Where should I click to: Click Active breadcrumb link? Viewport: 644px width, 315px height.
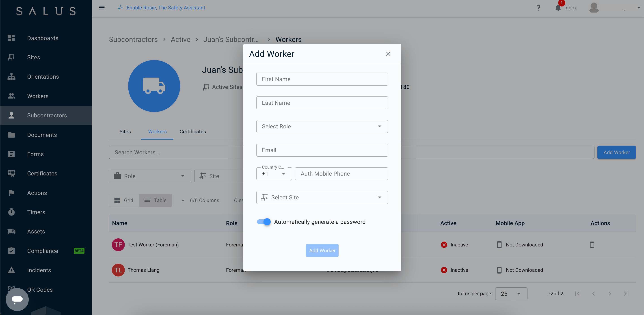coord(181,39)
